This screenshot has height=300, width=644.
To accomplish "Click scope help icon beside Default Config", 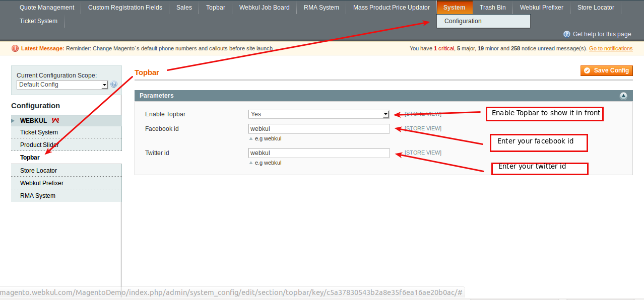I will click(114, 85).
